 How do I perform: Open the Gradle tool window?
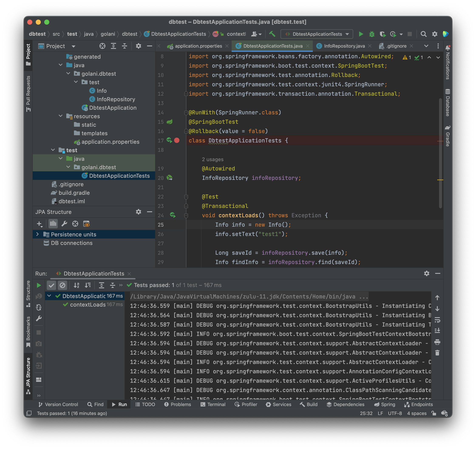point(448,136)
